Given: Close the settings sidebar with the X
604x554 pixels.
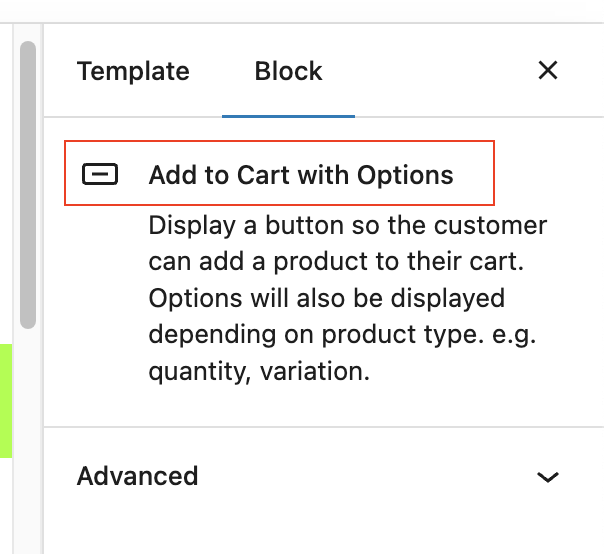Looking at the screenshot, I should point(547,71).
